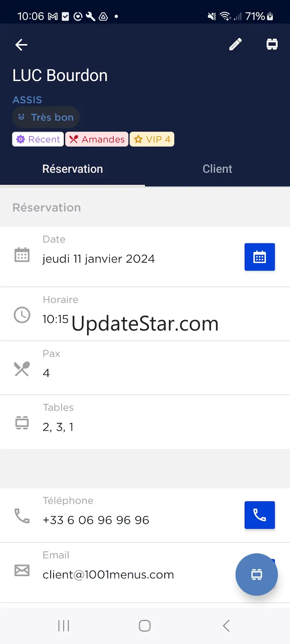290x644 pixels.
Task: Tap the clock icon by Horaire
Action: click(x=22, y=315)
